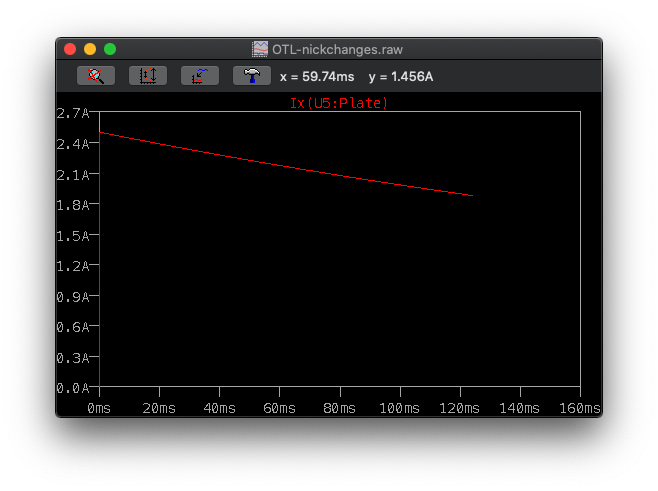Click the zoom-to-fit magnifier icon

point(96,76)
